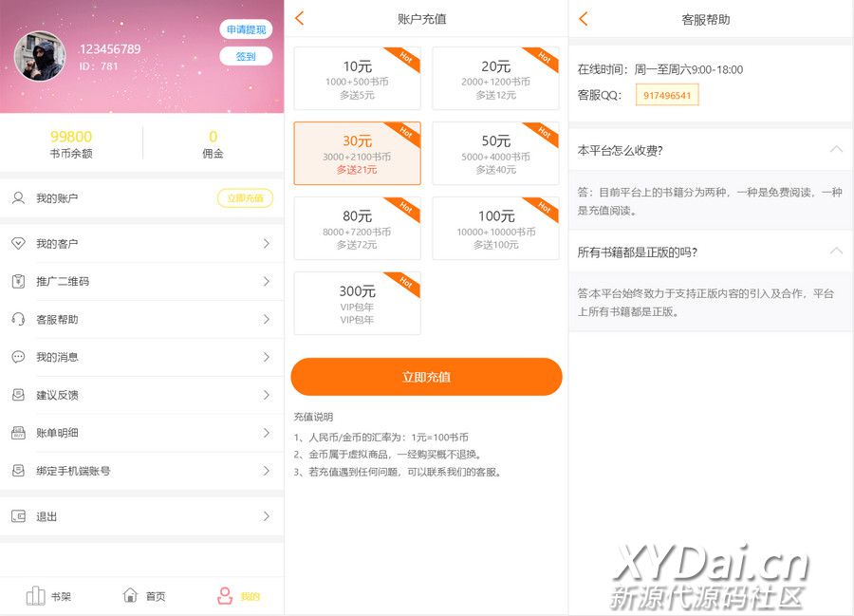854x616 pixels.
Task: Select the 300元 VIP包年 option
Action: point(358,304)
